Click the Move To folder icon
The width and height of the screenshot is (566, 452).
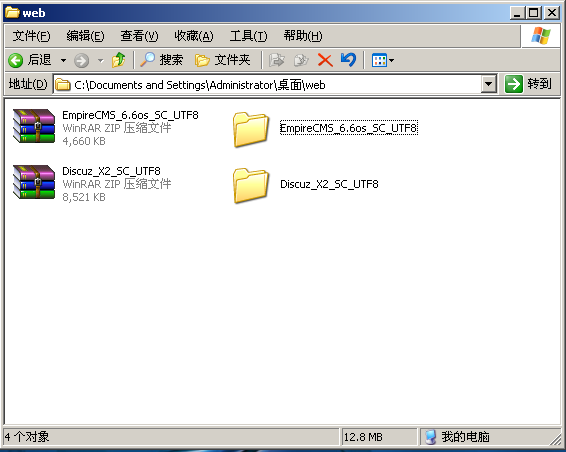pos(277,60)
